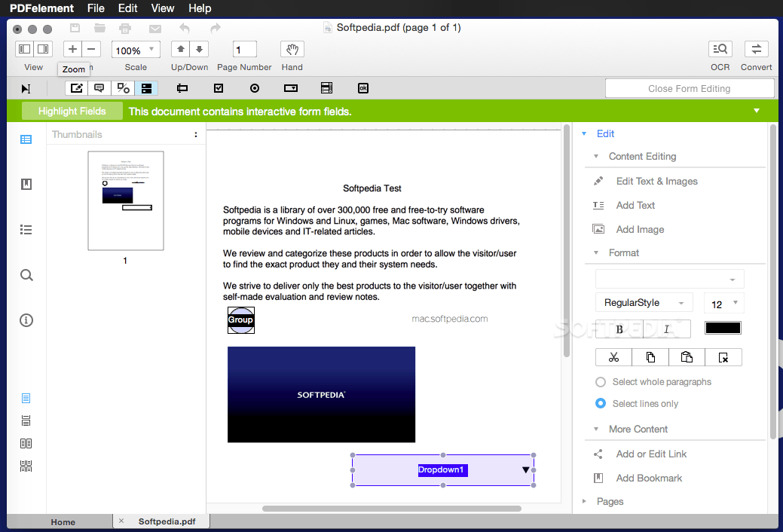Image resolution: width=783 pixels, height=532 pixels.
Task: Select the Comment tool in toolbar
Action: point(99,88)
